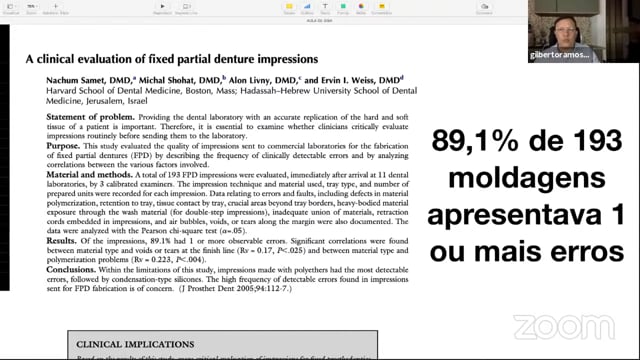
Task: Insert a shape using Forma icon
Action: click(x=343, y=8)
